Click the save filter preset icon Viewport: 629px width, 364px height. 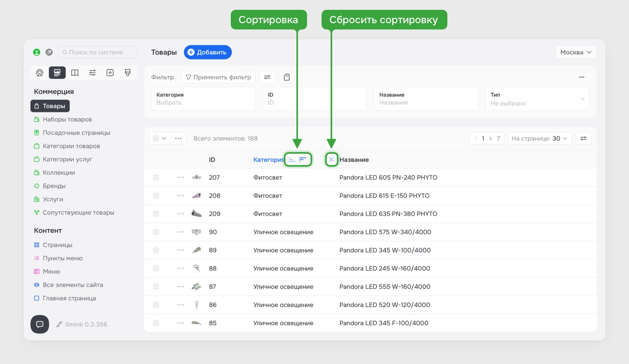coord(287,77)
